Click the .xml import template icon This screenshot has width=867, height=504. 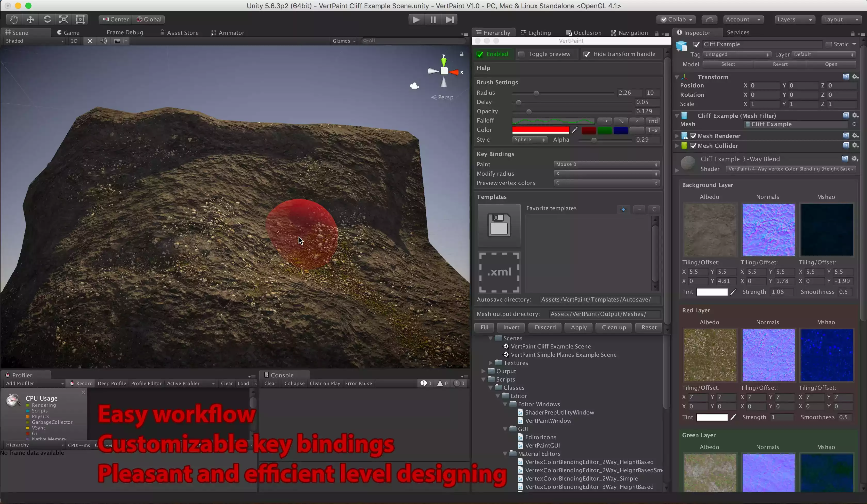click(x=499, y=272)
